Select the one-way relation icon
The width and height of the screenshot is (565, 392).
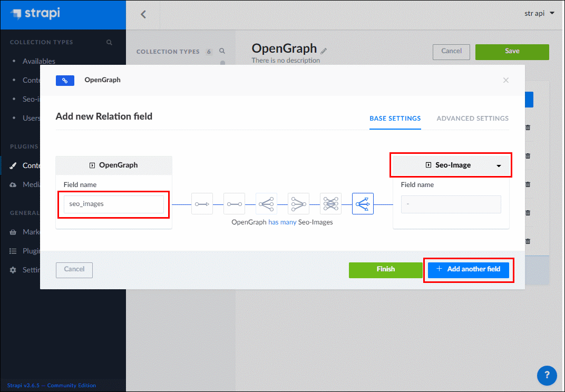[x=202, y=204]
